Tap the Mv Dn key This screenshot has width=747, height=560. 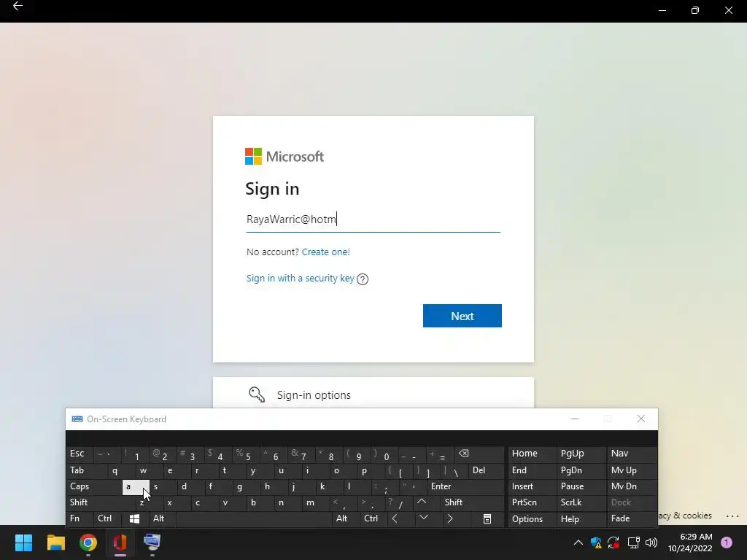[x=631, y=486]
